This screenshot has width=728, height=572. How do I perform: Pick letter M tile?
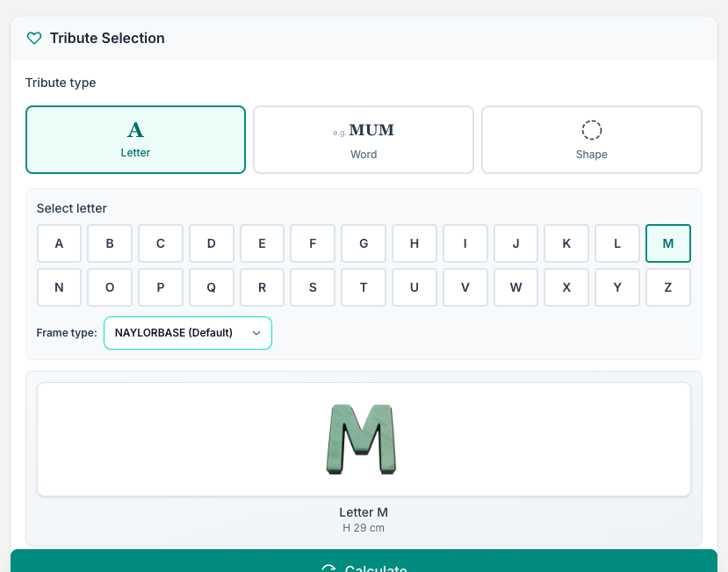668,243
